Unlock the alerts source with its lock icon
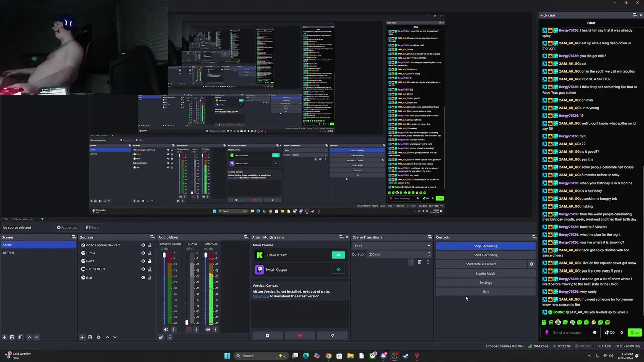The width and height of the screenshot is (644, 362). (x=149, y=261)
